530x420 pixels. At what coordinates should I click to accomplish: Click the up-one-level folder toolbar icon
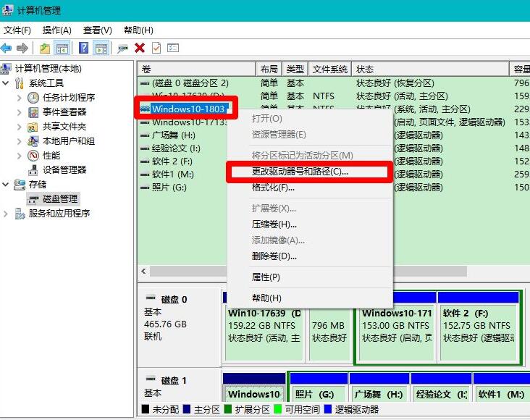pyautogui.click(x=45, y=48)
